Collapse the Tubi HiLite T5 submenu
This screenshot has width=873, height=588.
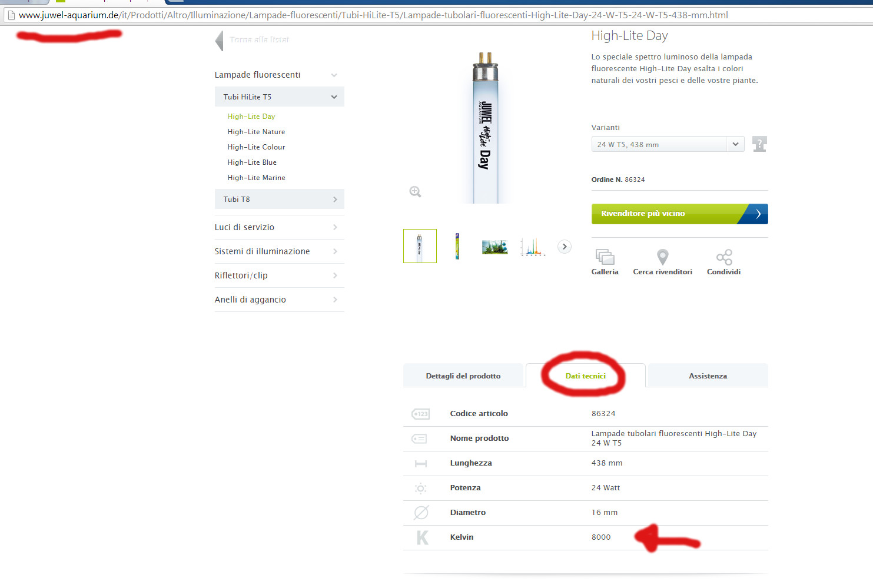pyautogui.click(x=334, y=97)
